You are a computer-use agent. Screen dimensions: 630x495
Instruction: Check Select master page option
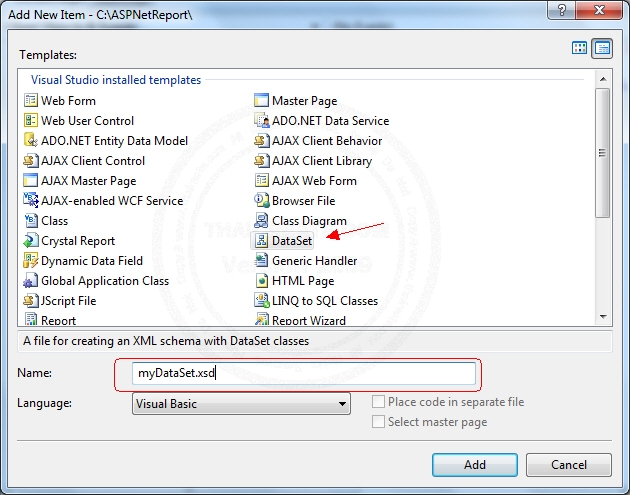(x=378, y=422)
